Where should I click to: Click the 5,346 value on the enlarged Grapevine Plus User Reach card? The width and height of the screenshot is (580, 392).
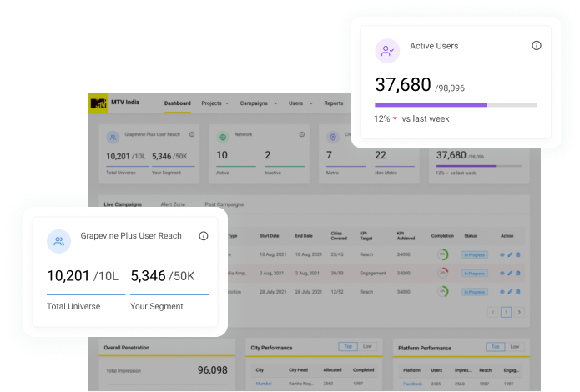click(148, 276)
